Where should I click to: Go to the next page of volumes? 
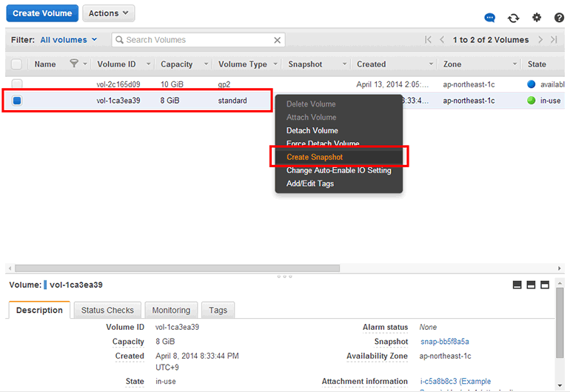pyautogui.click(x=541, y=40)
